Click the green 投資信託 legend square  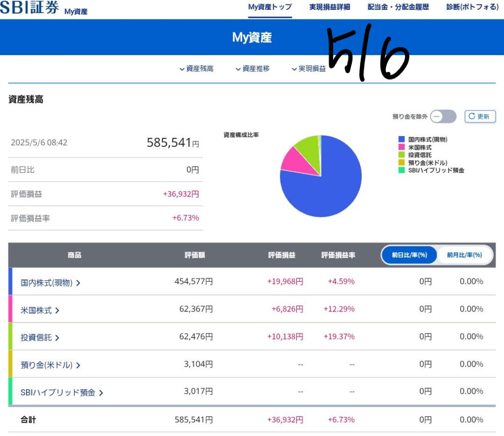(x=401, y=155)
